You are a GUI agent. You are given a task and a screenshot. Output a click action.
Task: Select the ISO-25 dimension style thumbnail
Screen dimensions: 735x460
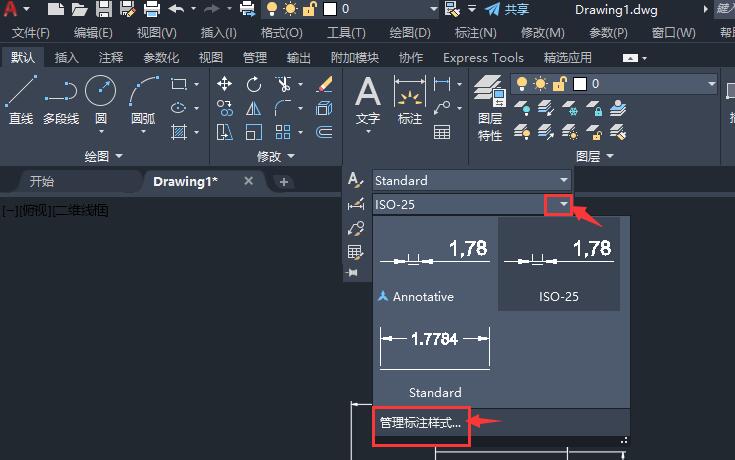(559, 264)
